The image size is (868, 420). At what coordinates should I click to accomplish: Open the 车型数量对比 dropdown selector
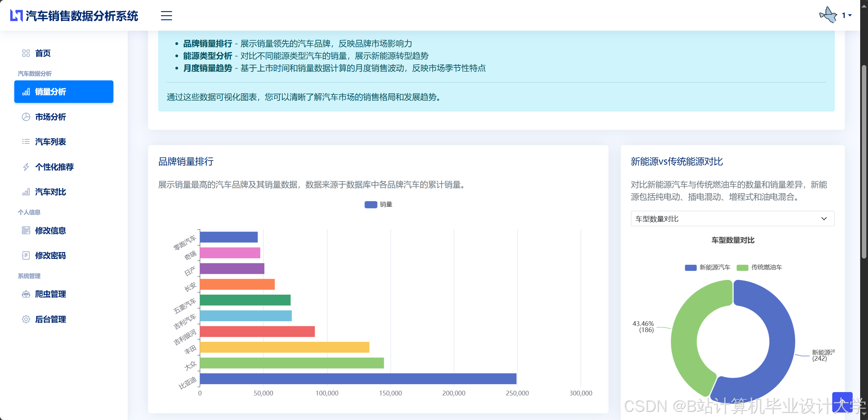pos(732,219)
